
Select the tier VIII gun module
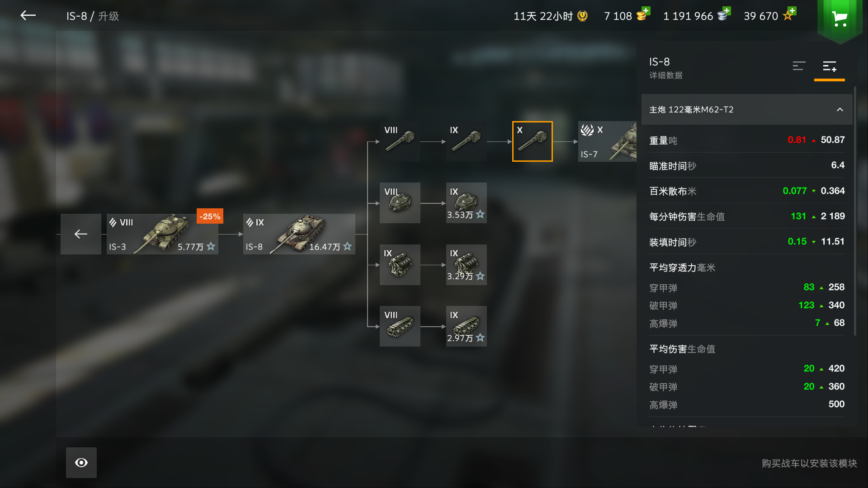(400, 141)
